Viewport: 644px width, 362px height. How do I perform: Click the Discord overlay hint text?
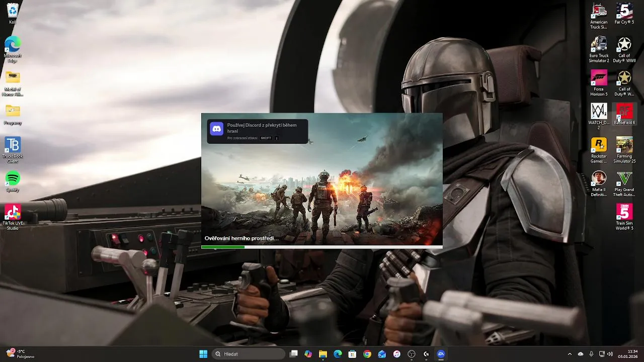(262, 128)
